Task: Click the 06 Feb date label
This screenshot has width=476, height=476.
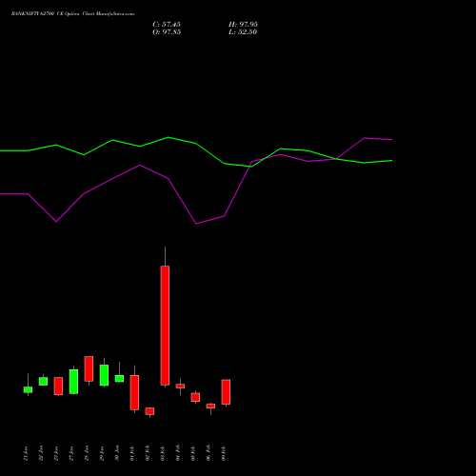Action: click(208, 453)
